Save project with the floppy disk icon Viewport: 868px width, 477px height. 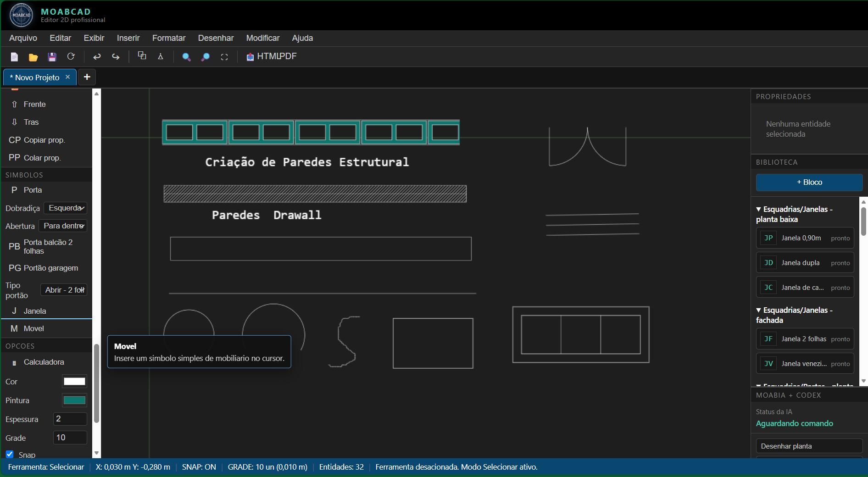click(x=52, y=57)
